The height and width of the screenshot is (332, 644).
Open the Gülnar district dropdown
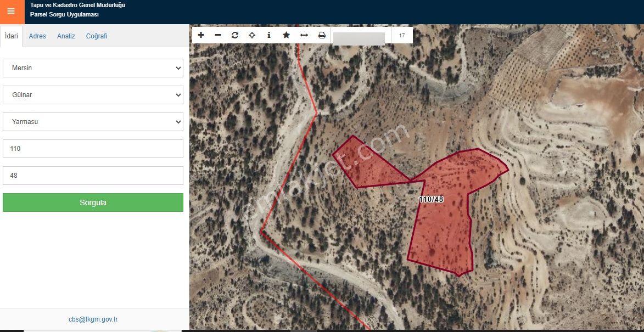coord(93,95)
